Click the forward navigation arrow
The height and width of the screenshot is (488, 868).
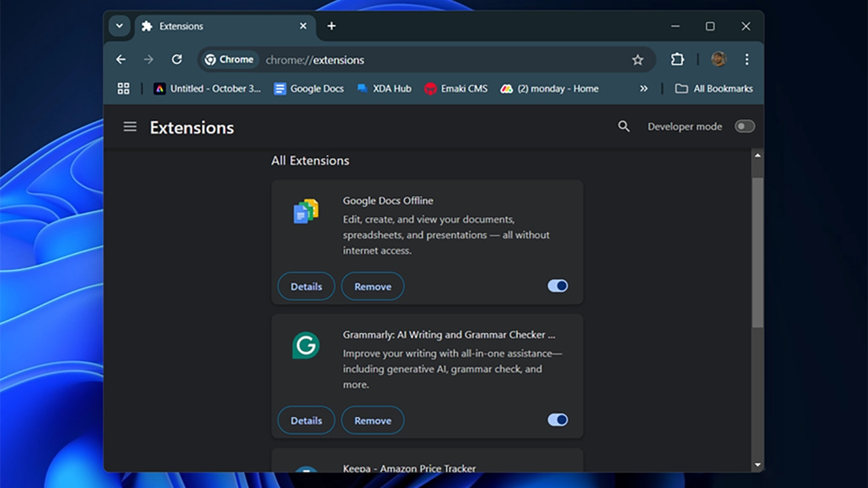[149, 60]
